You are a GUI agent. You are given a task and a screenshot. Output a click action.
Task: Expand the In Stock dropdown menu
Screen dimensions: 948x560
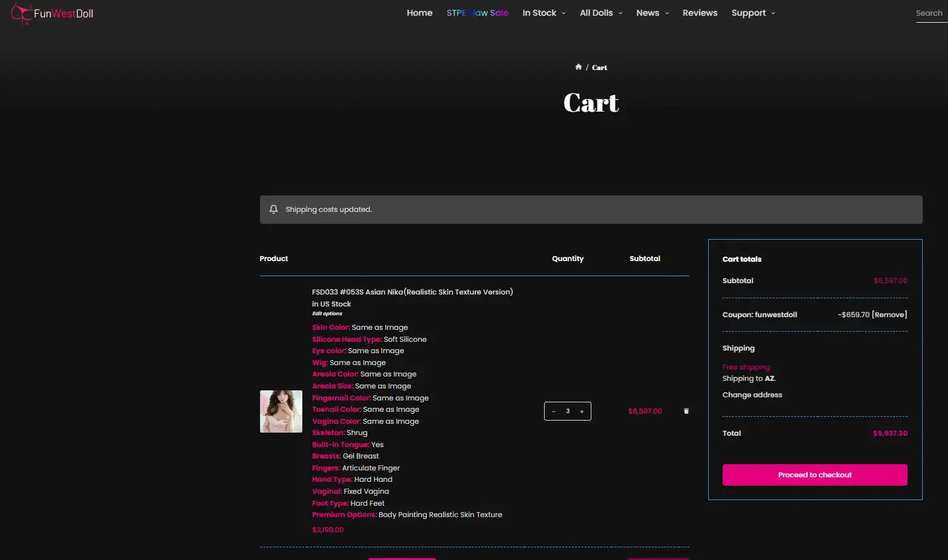point(544,13)
